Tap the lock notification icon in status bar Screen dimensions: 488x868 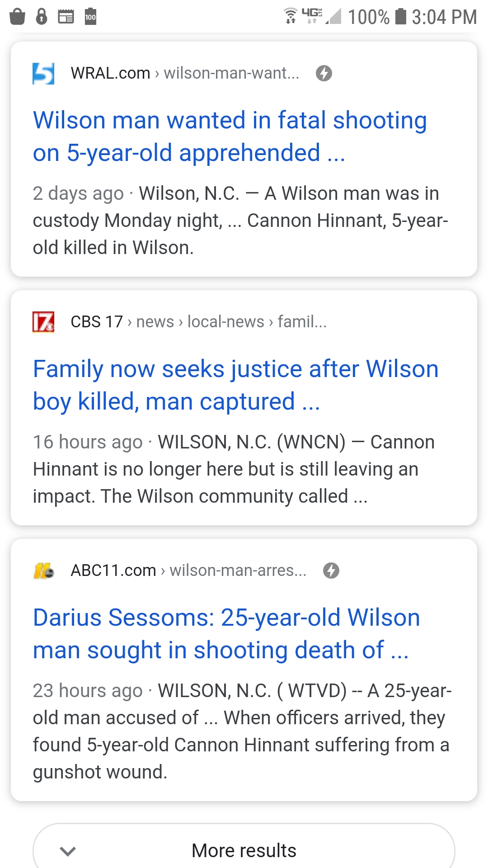click(42, 17)
